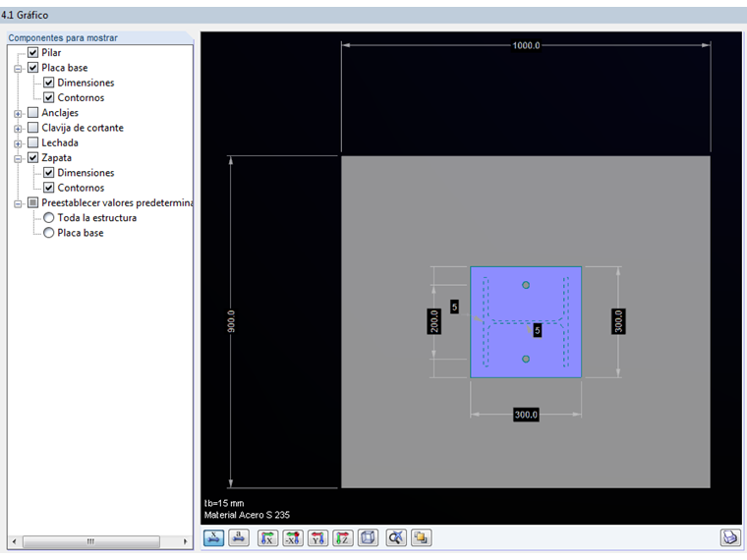Click the Zapata tree label
This screenshot has width=747, height=560.
tap(56, 157)
